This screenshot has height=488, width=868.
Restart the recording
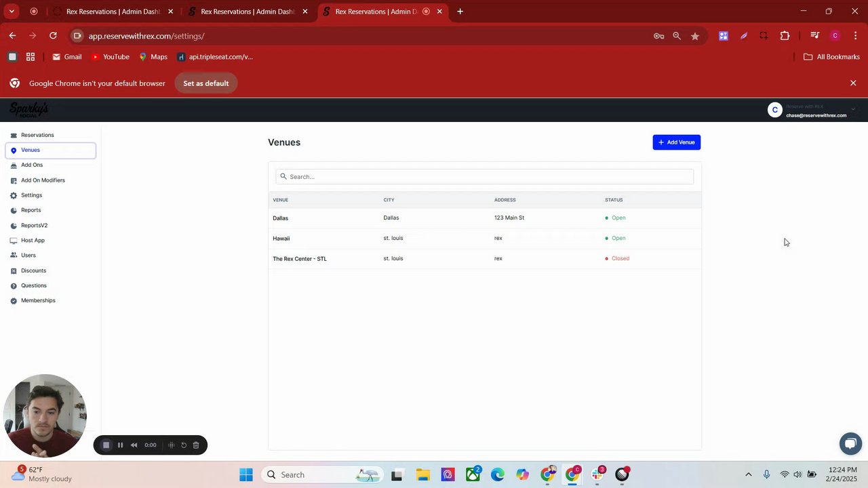184,445
